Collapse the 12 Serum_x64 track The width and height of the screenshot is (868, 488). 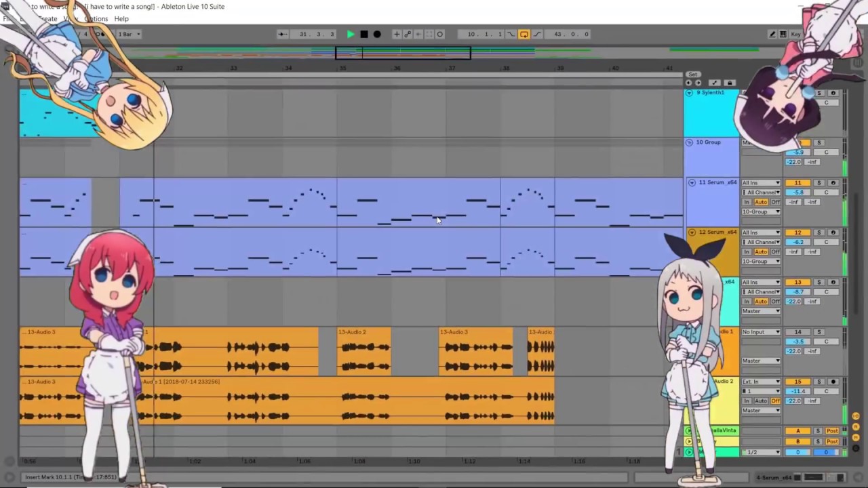click(692, 232)
